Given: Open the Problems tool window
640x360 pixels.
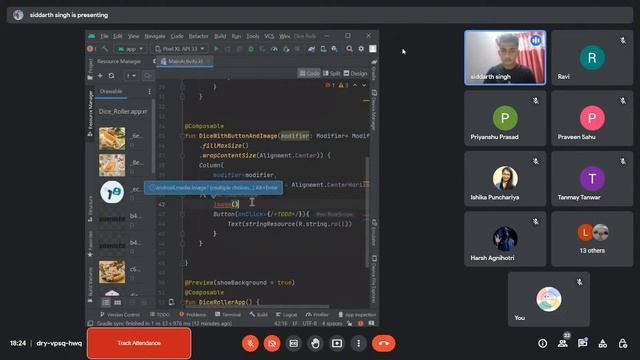Looking at the screenshot, I should click(193, 315).
